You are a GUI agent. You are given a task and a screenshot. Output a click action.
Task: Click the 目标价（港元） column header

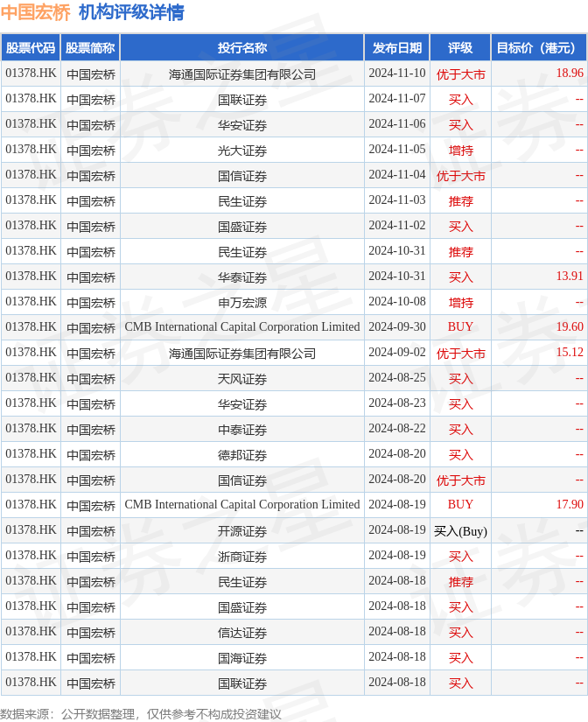click(539, 48)
